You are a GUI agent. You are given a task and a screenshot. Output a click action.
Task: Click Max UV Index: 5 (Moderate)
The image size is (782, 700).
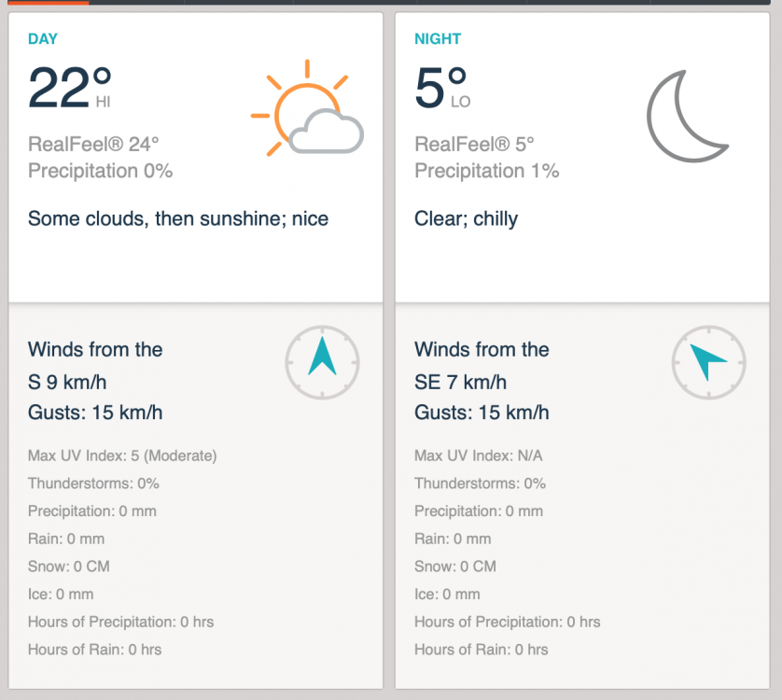[x=122, y=455]
